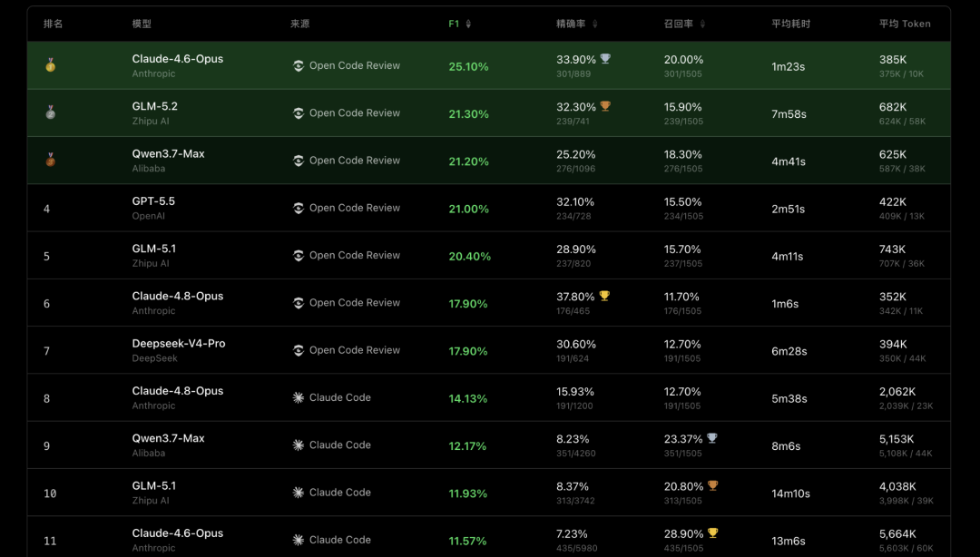980x557 pixels.
Task: Click the Open Code Review icon in rank 5 GLM-5.1 row
Action: click(299, 256)
